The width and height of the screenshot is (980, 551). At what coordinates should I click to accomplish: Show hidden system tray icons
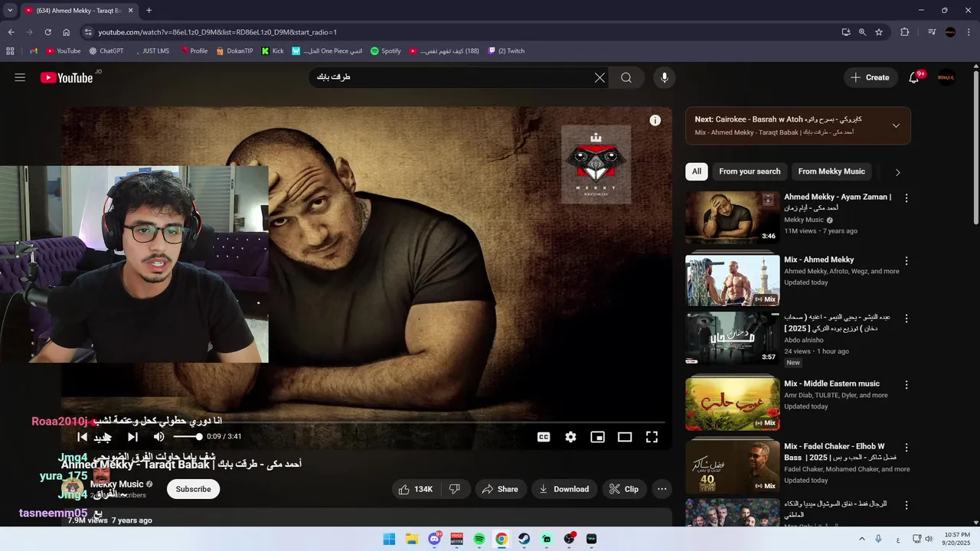point(862,539)
